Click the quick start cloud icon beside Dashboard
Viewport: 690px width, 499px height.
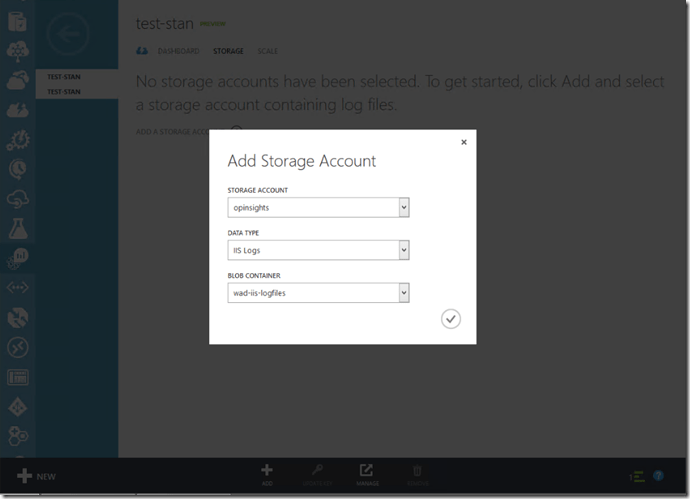pos(142,51)
